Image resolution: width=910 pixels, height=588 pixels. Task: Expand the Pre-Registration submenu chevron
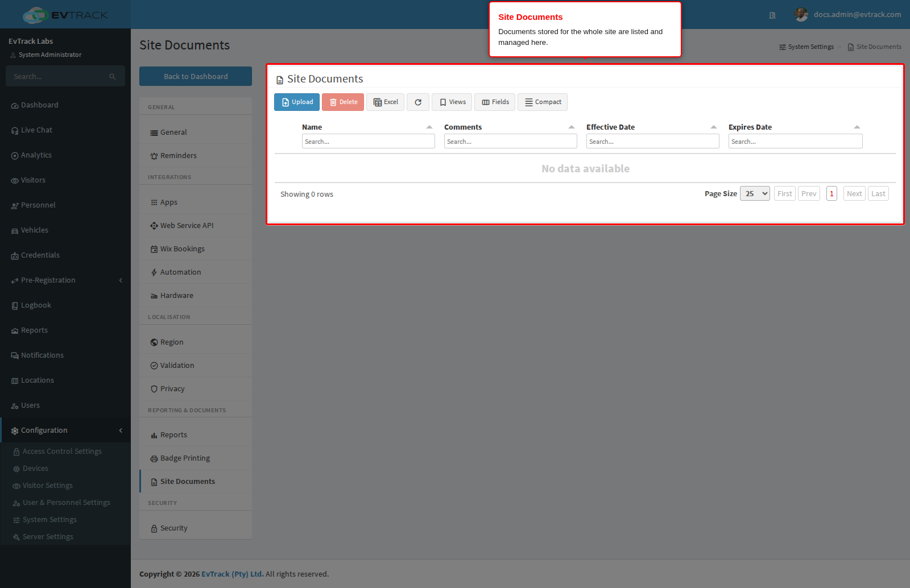(x=121, y=280)
